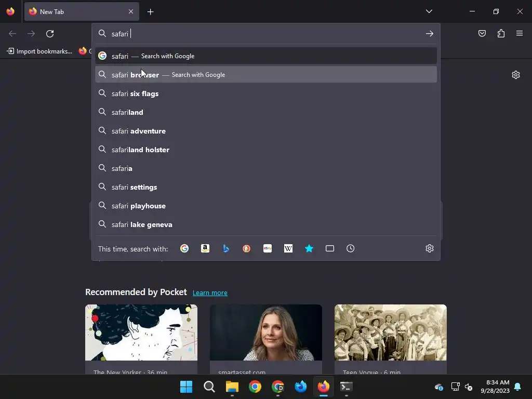This screenshot has width=532, height=399.
Task: Select the New Tab tab
Action: (82, 11)
